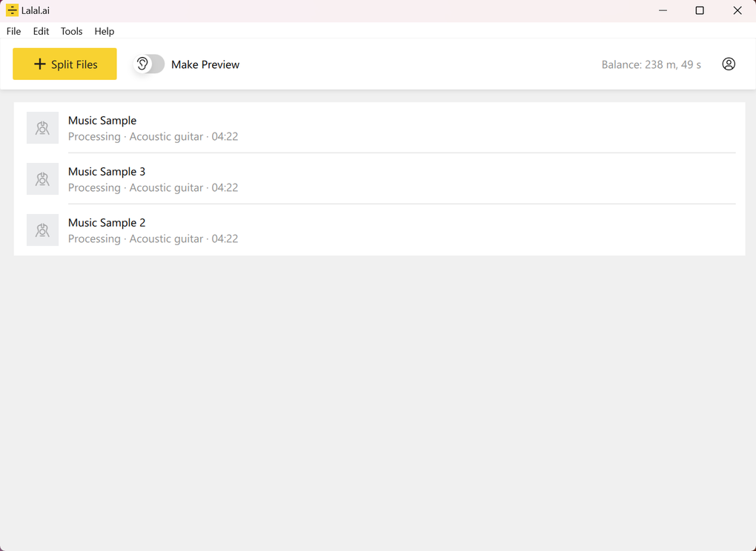This screenshot has height=551, width=756.
Task: Click the Split Files button
Action: click(64, 64)
